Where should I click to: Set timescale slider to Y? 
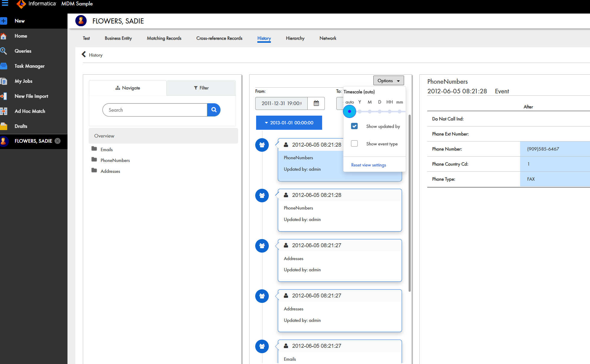[x=359, y=111]
